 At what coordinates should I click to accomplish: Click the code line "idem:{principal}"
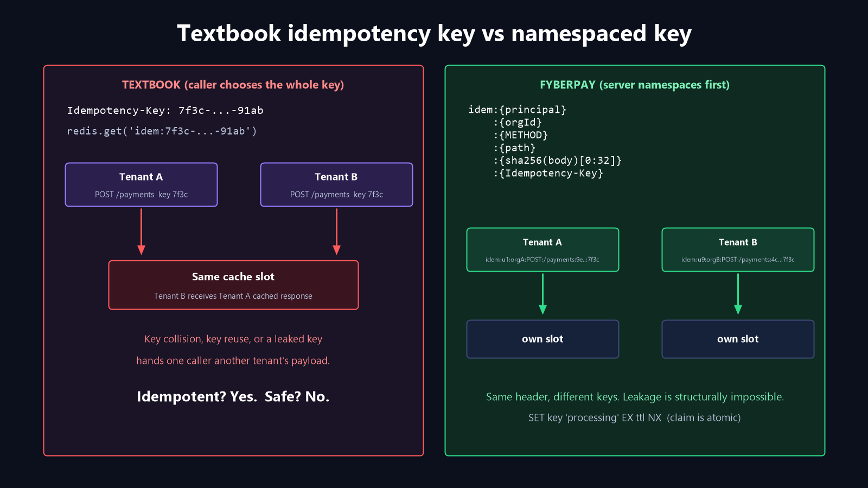point(518,110)
